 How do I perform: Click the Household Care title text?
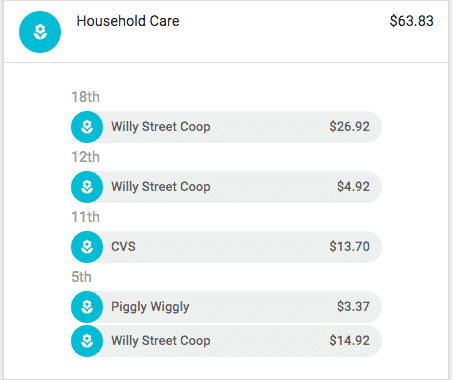click(128, 21)
